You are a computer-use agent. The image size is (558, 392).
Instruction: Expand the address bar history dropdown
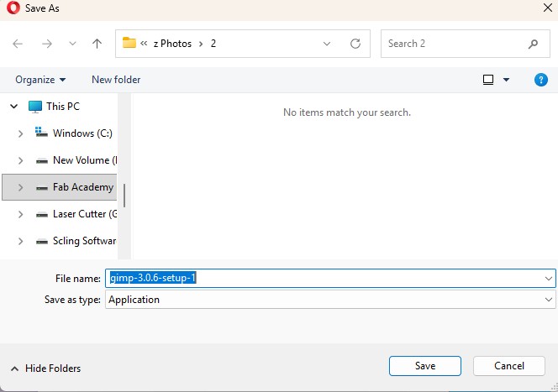click(x=328, y=44)
